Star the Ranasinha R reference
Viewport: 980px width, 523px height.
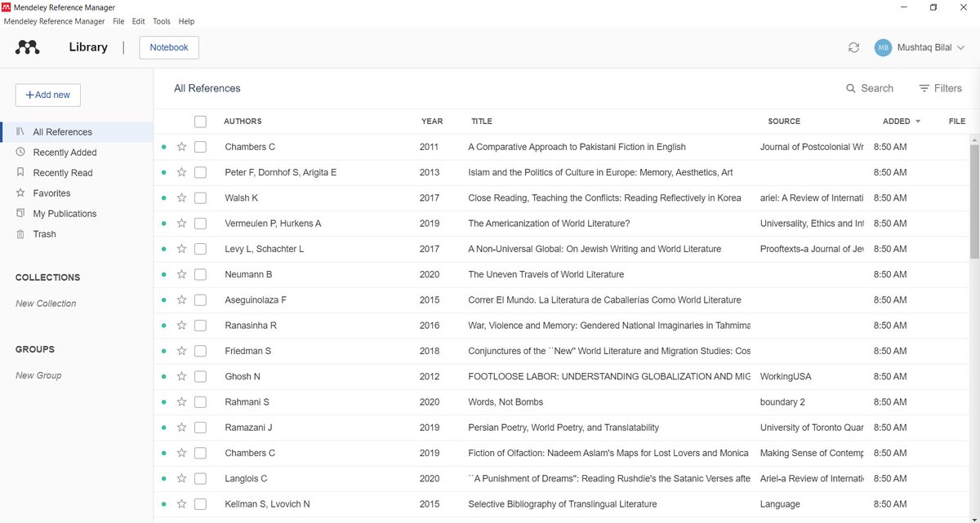[182, 325]
